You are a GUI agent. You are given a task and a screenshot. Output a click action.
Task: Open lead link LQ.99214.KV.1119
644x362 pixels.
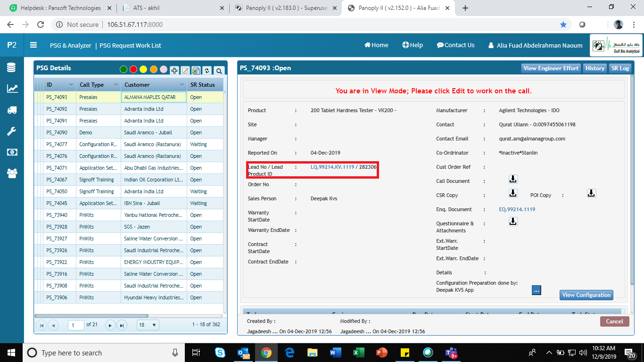(x=332, y=167)
